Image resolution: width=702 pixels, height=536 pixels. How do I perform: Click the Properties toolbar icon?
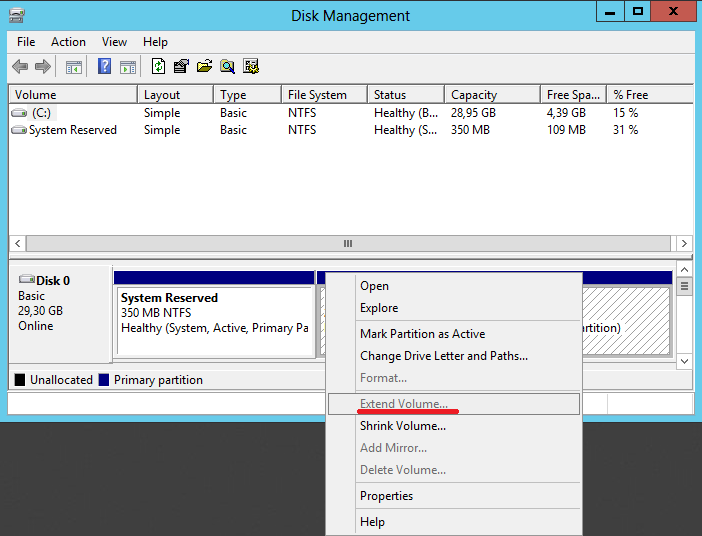coord(181,67)
